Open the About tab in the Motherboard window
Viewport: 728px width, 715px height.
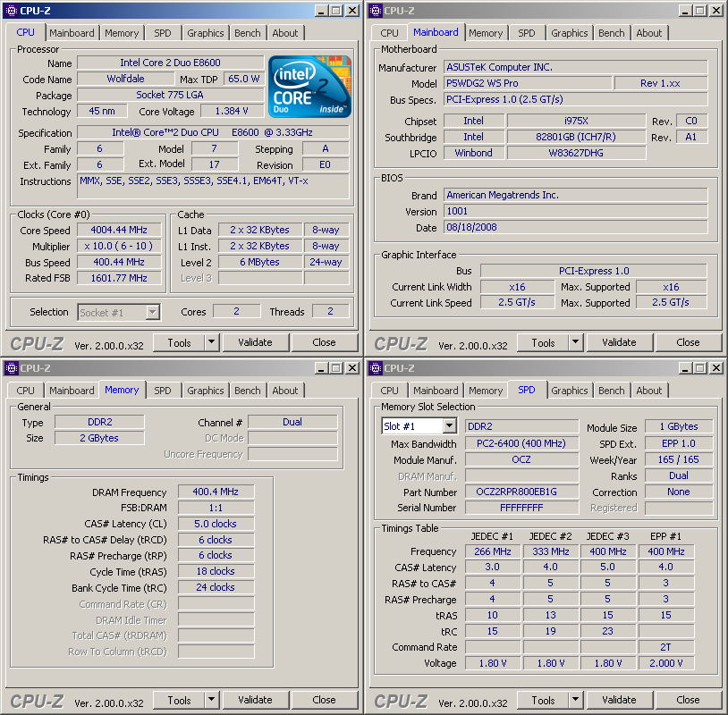click(x=649, y=33)
